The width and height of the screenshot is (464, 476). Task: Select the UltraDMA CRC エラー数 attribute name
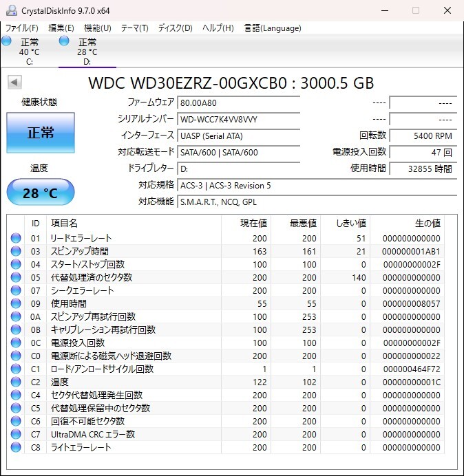pyautogui.click(x=93, y=434)
